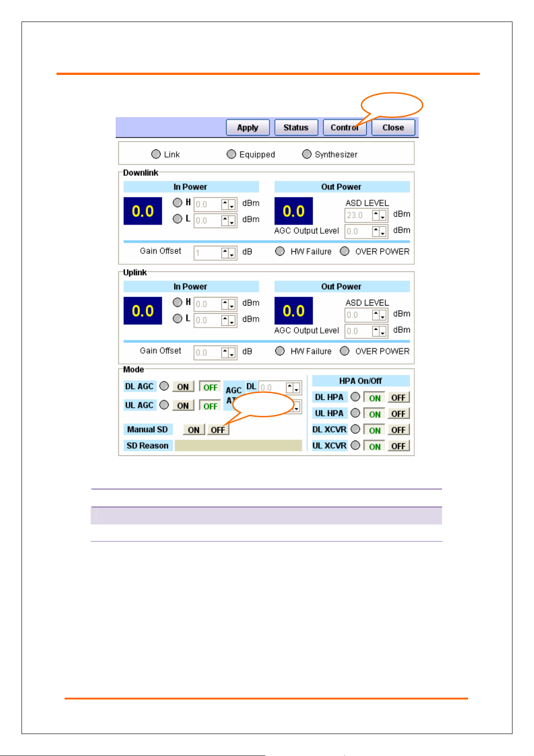
Task: Turn DL AGC on
Action: [183, 387]
